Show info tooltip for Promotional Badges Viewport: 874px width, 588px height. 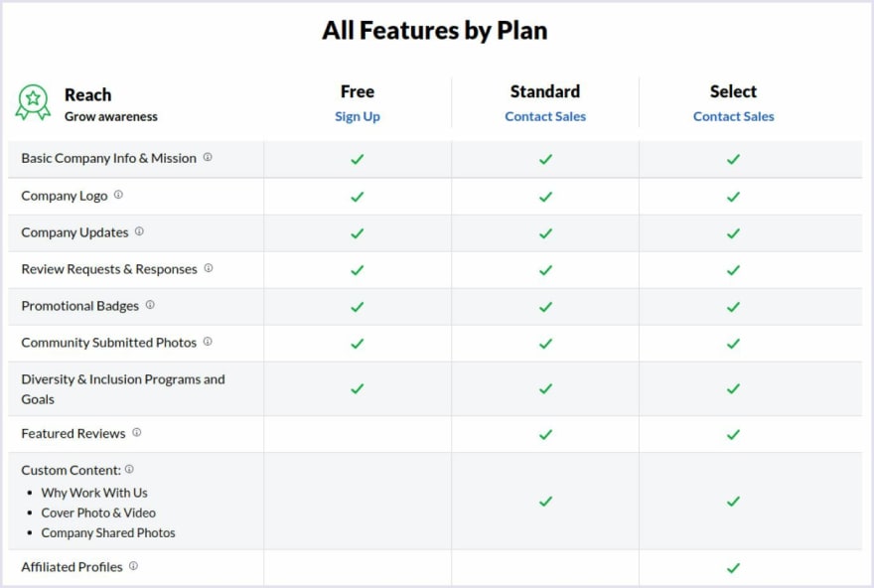[150, 305]
